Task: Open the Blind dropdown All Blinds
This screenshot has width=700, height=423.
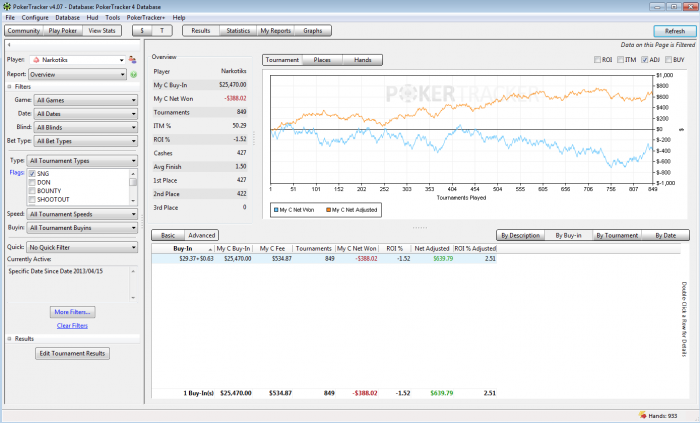Action: 86,127
